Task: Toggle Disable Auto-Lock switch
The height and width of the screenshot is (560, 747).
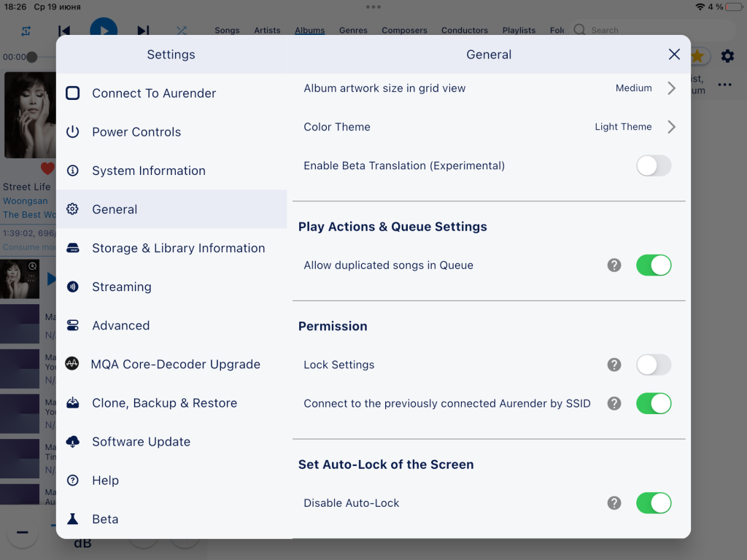Action: coord(654,503)
